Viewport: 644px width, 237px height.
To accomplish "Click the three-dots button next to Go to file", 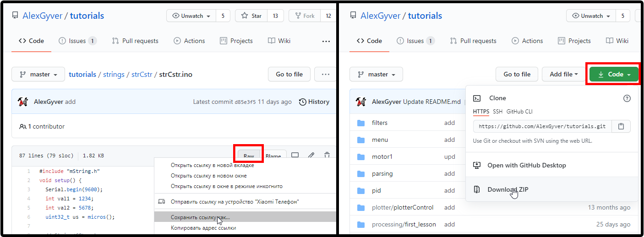I will pos(326,74).
